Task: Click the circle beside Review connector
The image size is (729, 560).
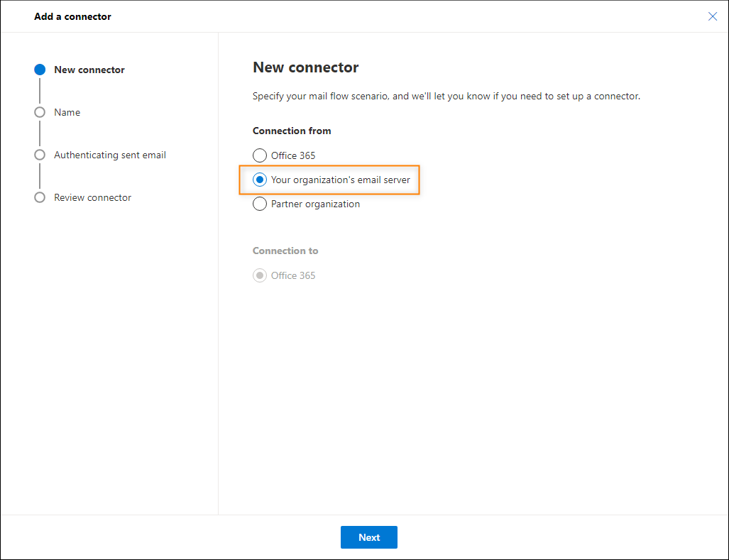Action: point(40,197)
